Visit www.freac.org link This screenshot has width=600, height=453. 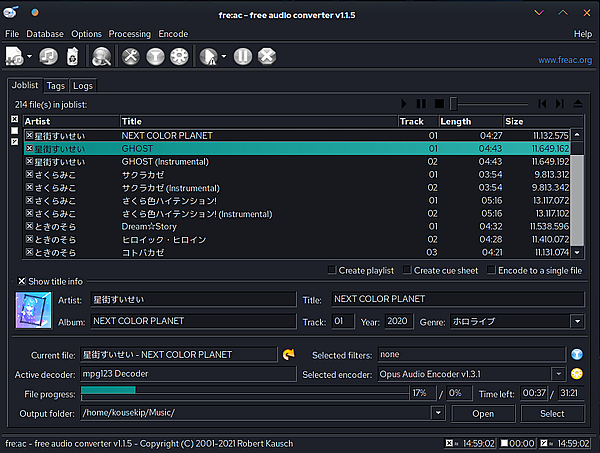pyautogui.click(x=565, y=60)
